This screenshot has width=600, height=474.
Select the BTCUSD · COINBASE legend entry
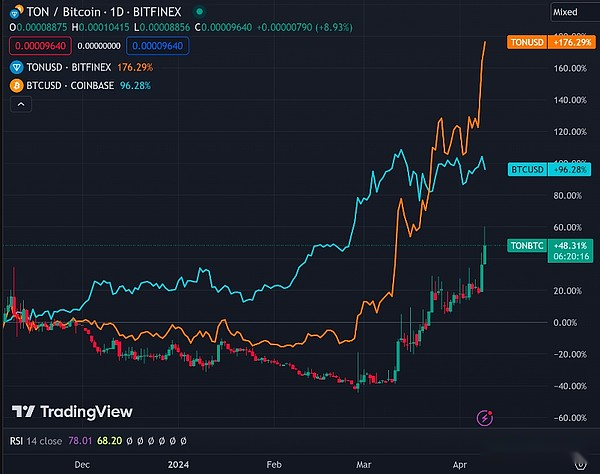(x=70, y=85)
